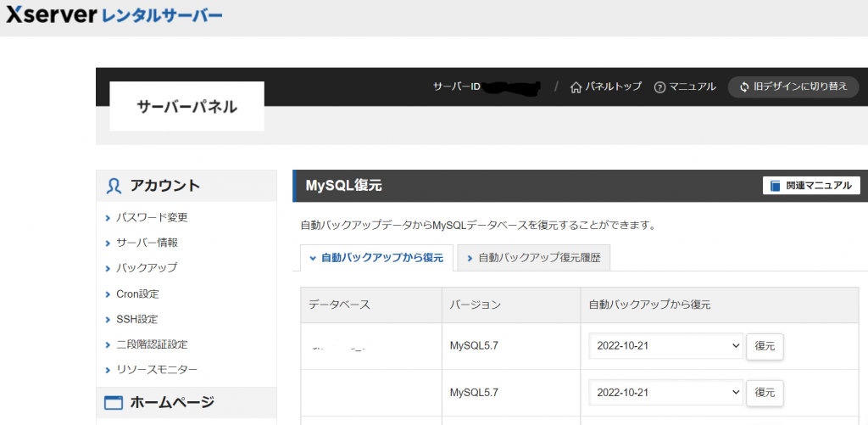Click the house icon beside パネルトップ
868x425 pixels.
[576, 87]
